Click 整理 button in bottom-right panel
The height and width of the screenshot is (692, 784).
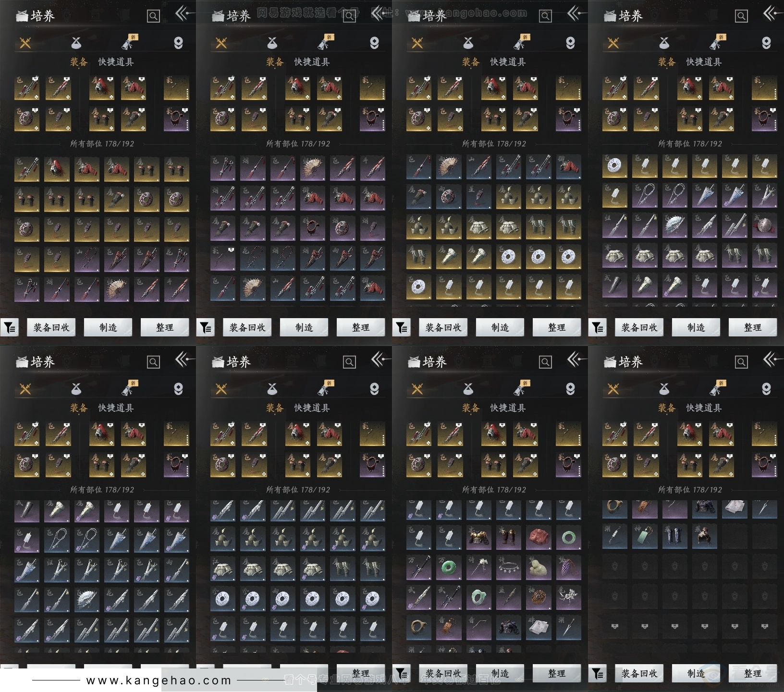click(753, 673)
